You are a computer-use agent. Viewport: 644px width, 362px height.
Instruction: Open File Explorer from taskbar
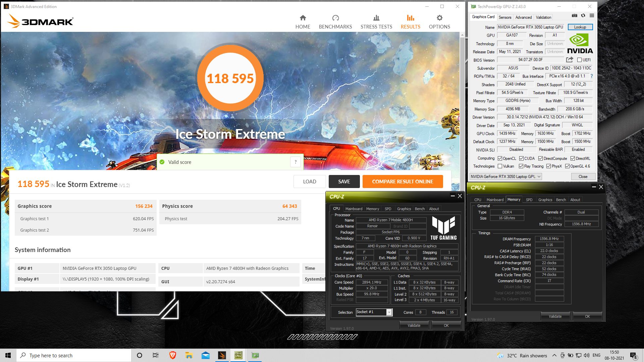189,355
